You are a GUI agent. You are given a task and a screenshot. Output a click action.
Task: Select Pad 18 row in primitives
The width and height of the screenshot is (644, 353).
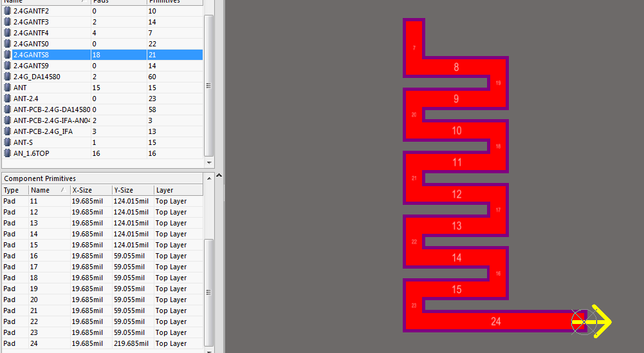103,278
